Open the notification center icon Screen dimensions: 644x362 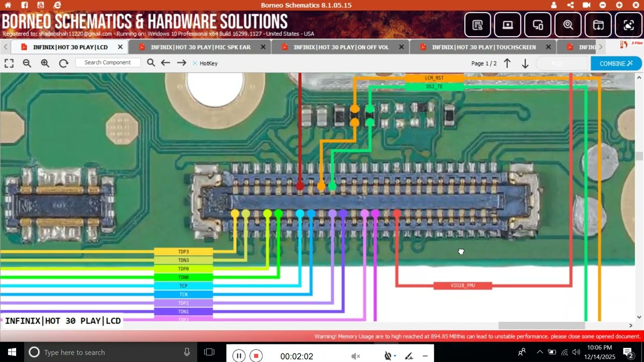[628, 352]
